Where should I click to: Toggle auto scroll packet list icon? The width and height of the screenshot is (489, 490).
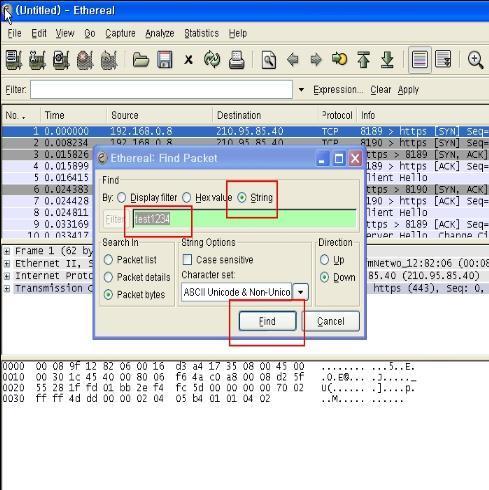[443, 59]
